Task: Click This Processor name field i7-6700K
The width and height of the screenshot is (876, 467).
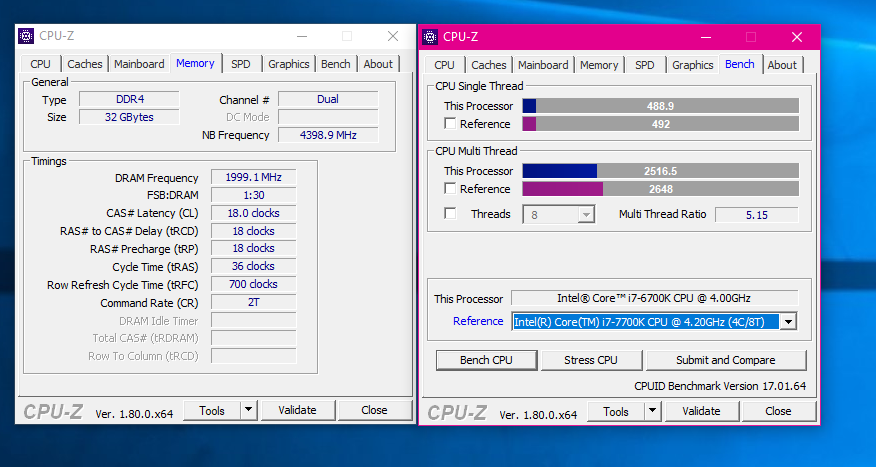Action: pos(654,298)
